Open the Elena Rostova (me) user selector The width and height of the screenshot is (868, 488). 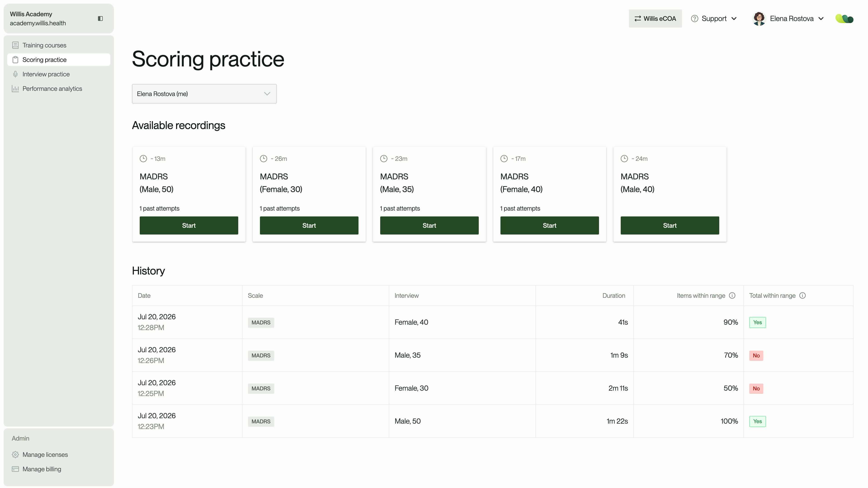point(204,94)
